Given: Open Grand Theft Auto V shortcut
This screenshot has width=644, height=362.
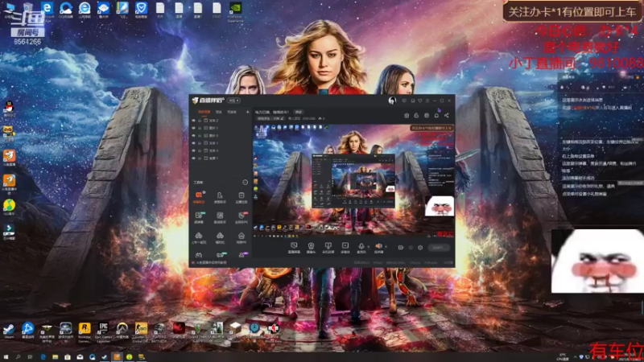Looking at the screenshot, I should click(197, 331).
